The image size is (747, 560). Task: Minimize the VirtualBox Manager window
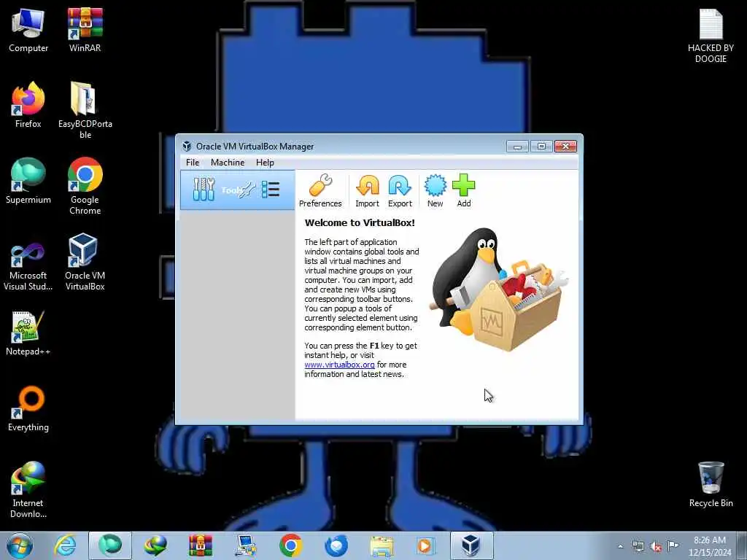point(517,146)
